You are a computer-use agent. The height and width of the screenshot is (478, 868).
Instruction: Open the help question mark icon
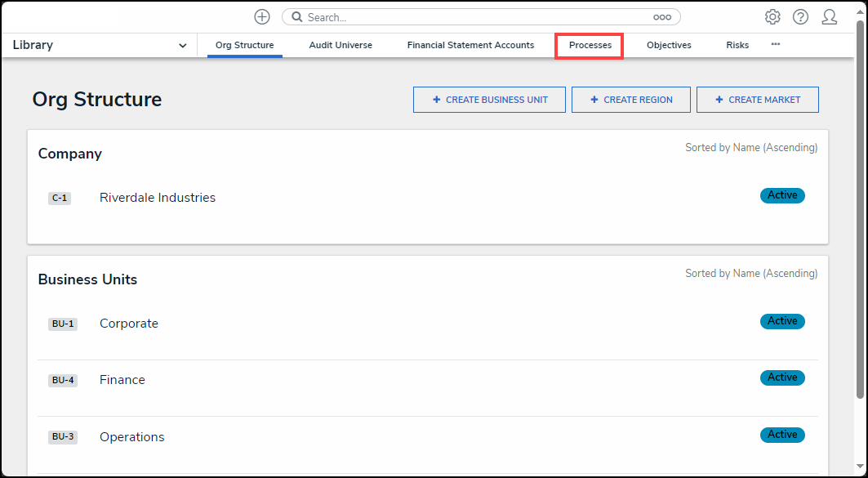pos(800,17)
